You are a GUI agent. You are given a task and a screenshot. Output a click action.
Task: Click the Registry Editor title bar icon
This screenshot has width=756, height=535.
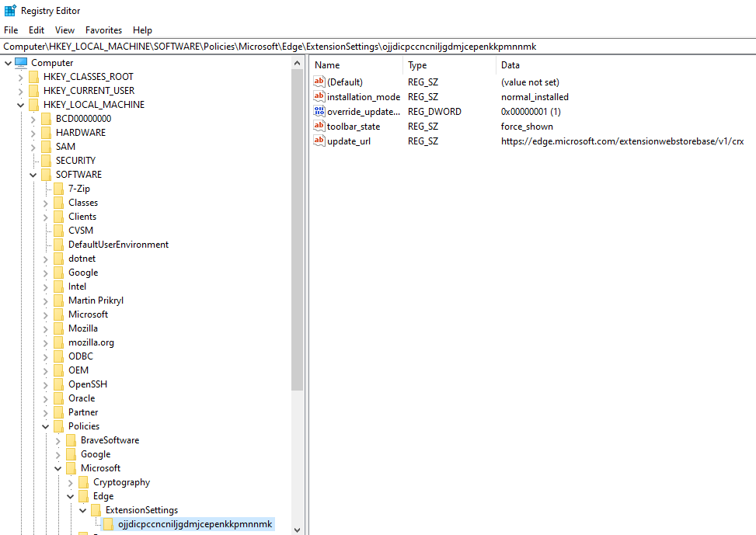pyautogui.click(x=10, y=10)
